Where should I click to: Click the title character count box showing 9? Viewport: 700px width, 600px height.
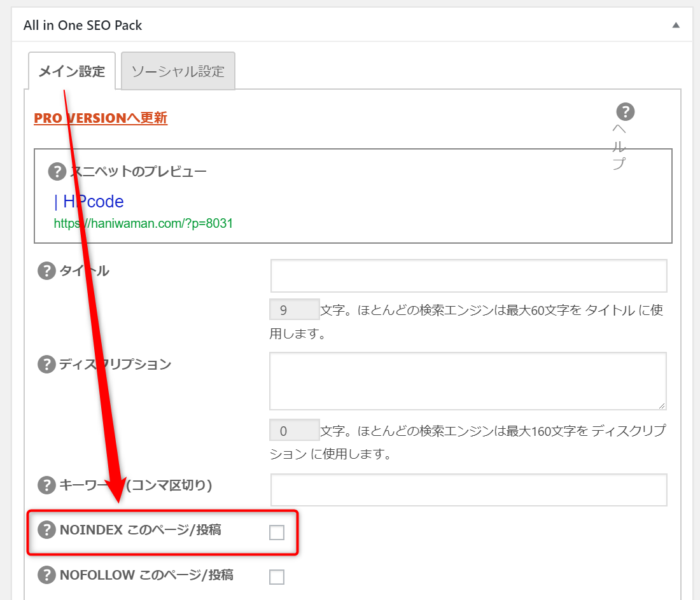pos(294,309)
